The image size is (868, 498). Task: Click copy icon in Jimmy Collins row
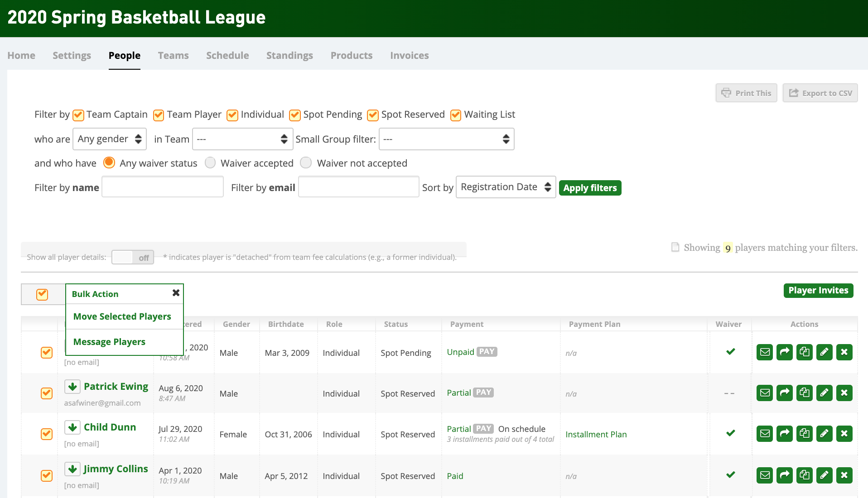pos(805,475)
